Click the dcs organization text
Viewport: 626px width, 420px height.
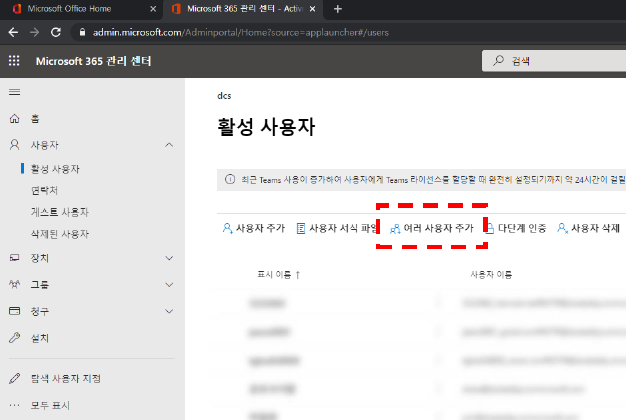[224, 96]
